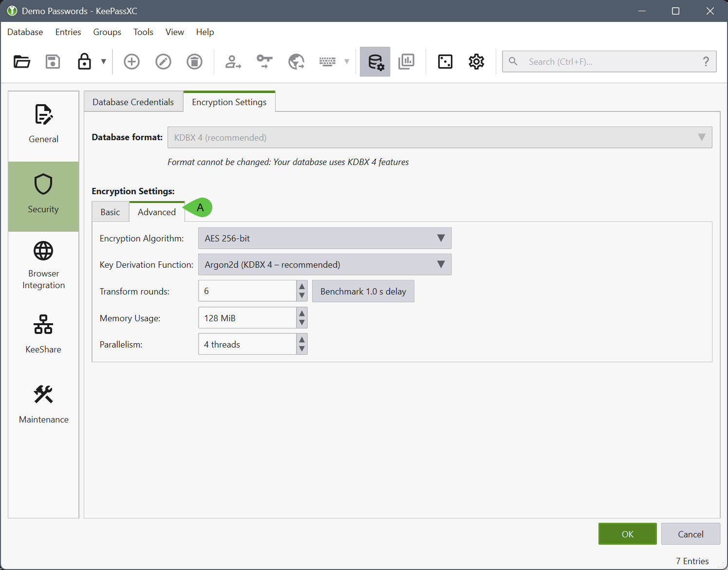Expand the Auto-Type dropdown arrow in toolbar
This screenshot has width=728, height=570.
pos(347,62)
